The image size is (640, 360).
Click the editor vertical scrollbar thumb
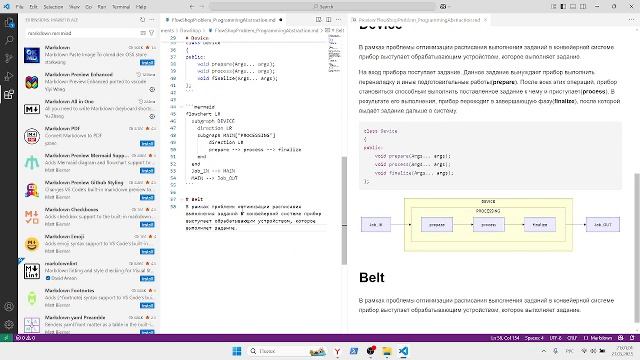344,211
